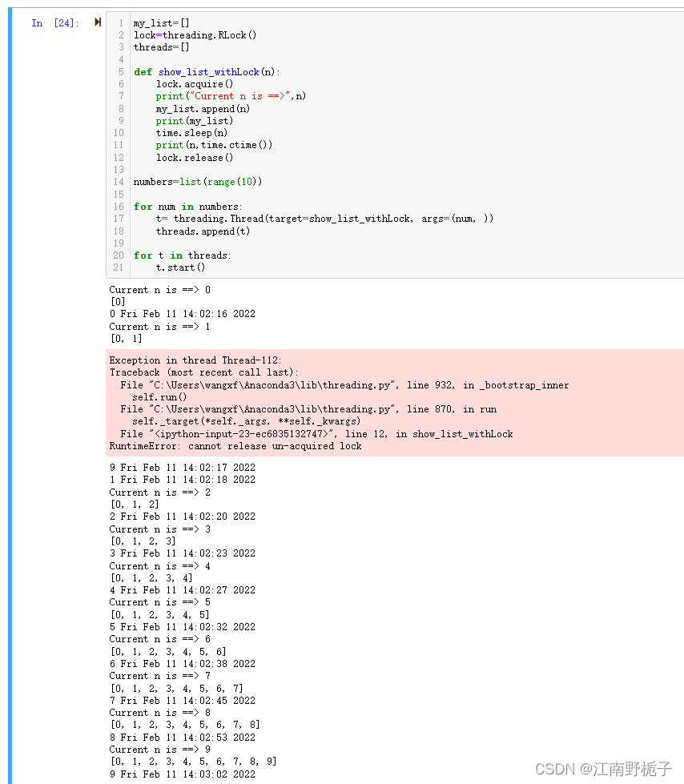684x784 pixels.
Task: Click the show_list_withLock function name
Action: [208, 71]
